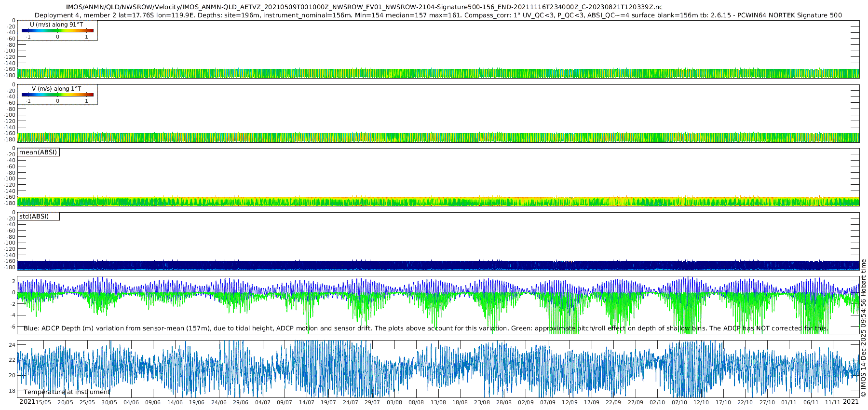Click the 2021 year label at bottom left
Image resolution: width=868 pixels, height=410 pixels.
click(27, 402)
